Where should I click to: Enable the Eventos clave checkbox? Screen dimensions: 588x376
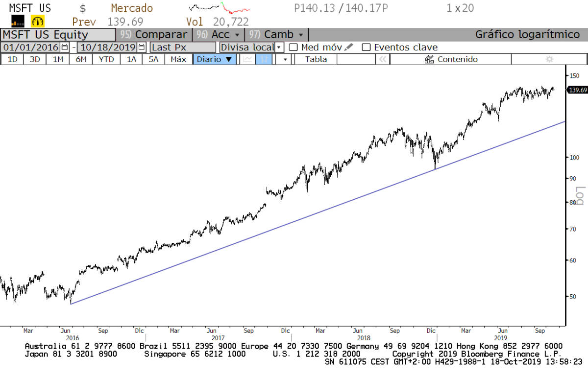tap(366, 47)
